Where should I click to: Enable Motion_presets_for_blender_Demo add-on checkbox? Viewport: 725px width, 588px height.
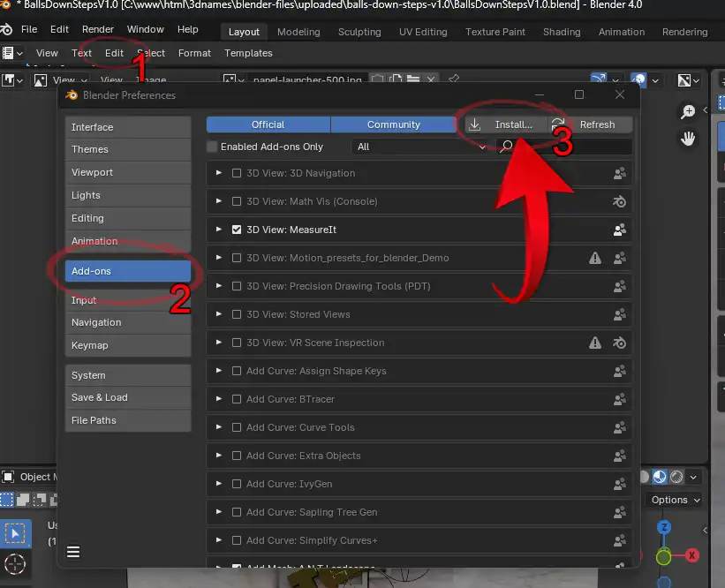click(237, 258)
